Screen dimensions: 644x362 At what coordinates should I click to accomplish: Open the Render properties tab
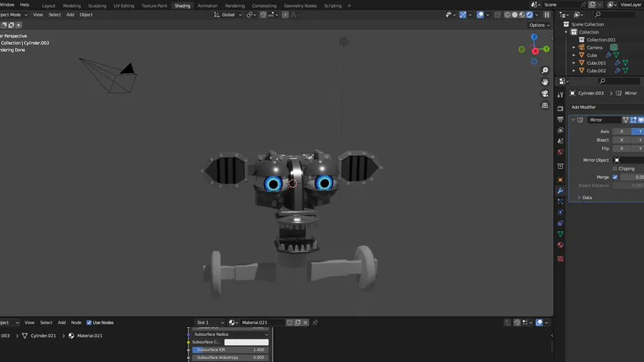point(560,109)
